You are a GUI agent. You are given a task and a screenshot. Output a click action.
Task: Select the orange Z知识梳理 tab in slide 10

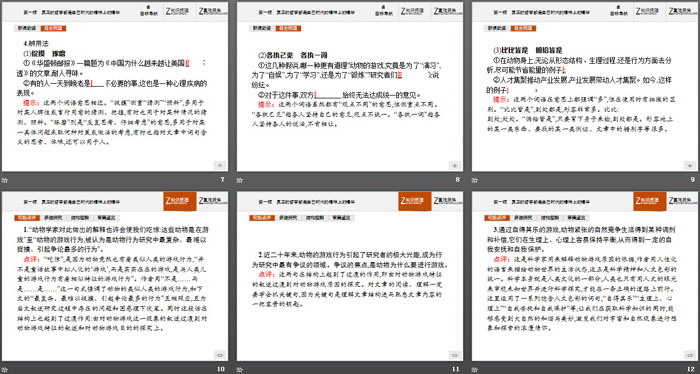(179, 201)
